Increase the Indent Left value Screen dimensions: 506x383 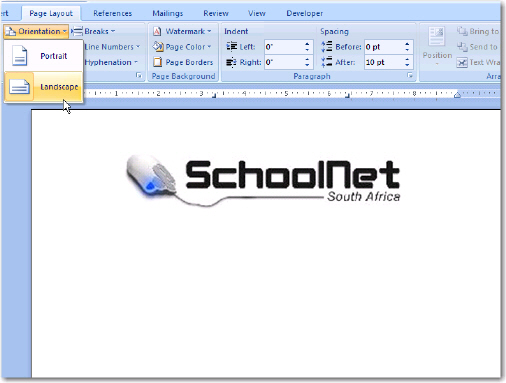(x=307, y=44)
